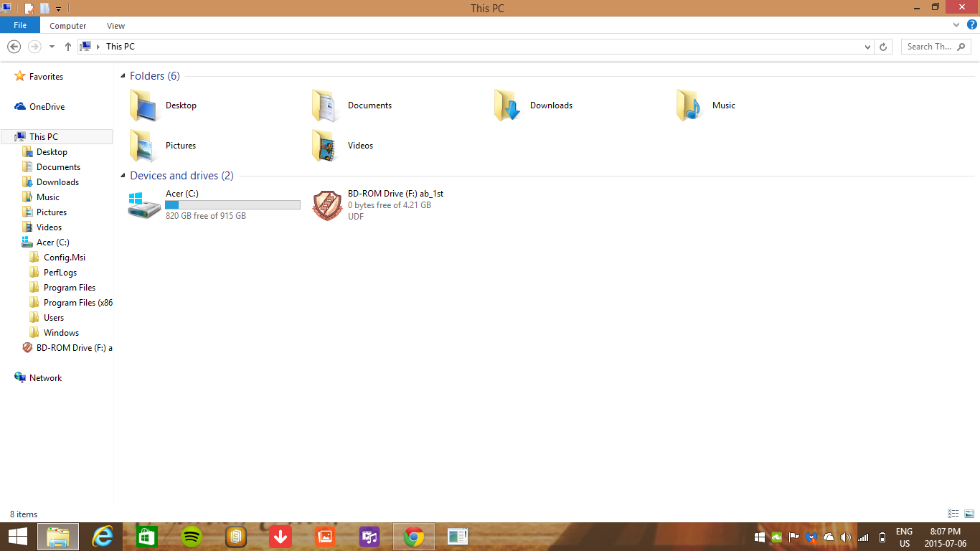This screenshot has height=551, width=980.
Task: Collapse the Devices and drives group
Action: (x=123, y=176)
